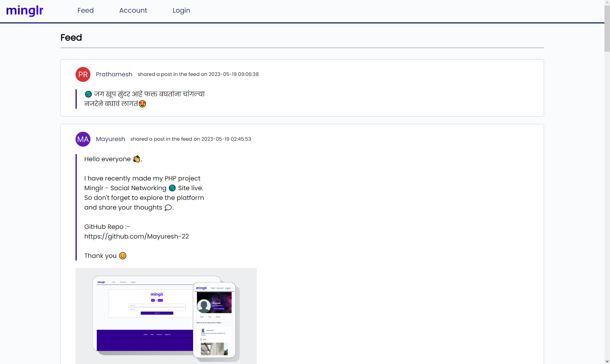Viewport: 610px width, 364px height.
Task: Click the 'GitHub Repo :-' label
Action: point(107,227)
